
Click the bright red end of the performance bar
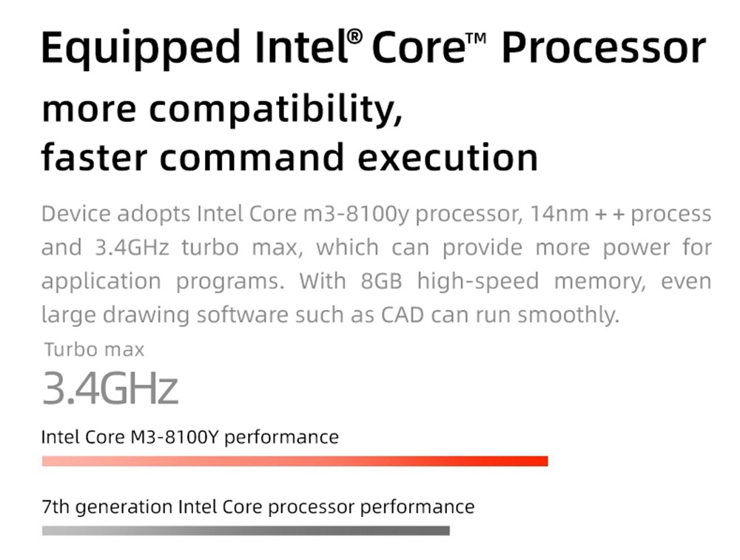coord(534,461)
